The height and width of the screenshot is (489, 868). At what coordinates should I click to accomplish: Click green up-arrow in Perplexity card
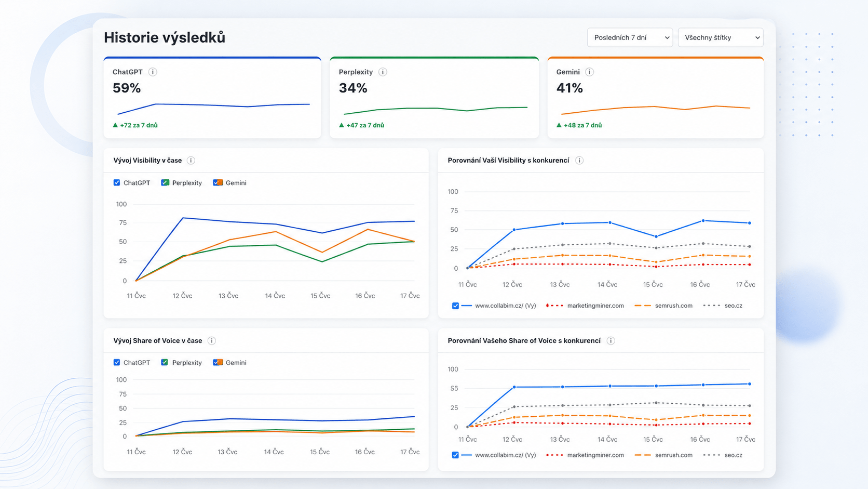tap(342, 125)
